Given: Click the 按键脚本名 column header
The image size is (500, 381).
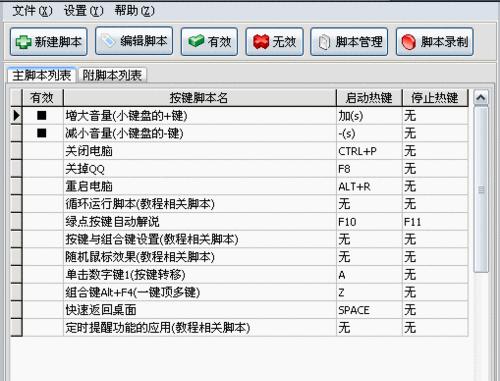Looking at the screenshot, I should point(199,98).
